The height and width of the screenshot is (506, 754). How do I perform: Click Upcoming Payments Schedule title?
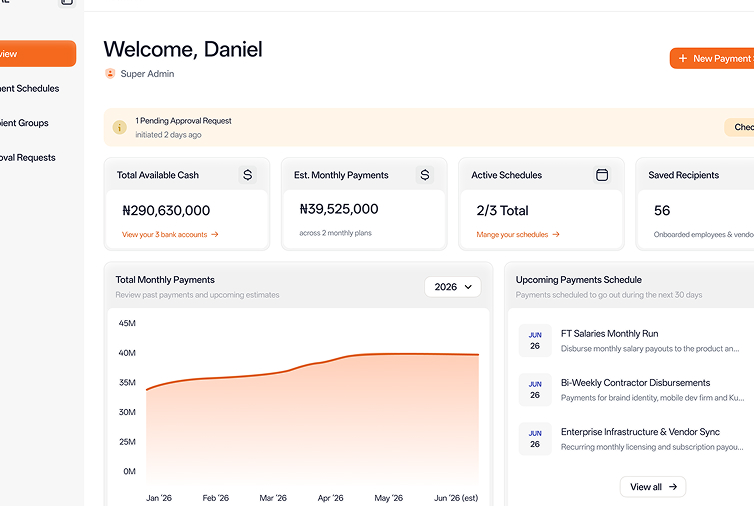[x=578, y=280]
